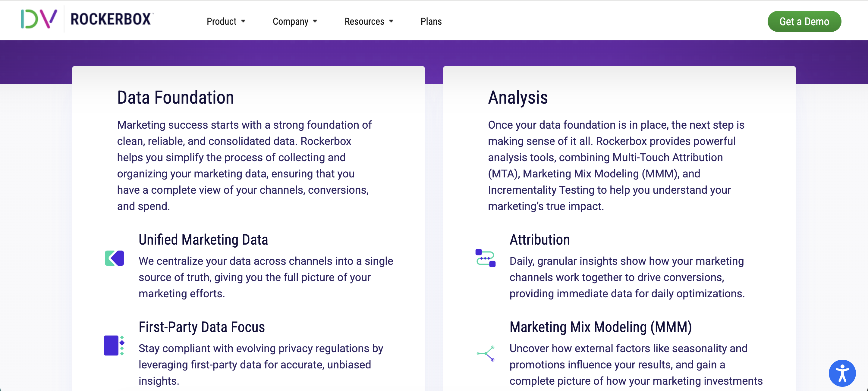Click the First-Party Data Focus icon
This screenshot has width=868, height=391.
pos(114,346)
